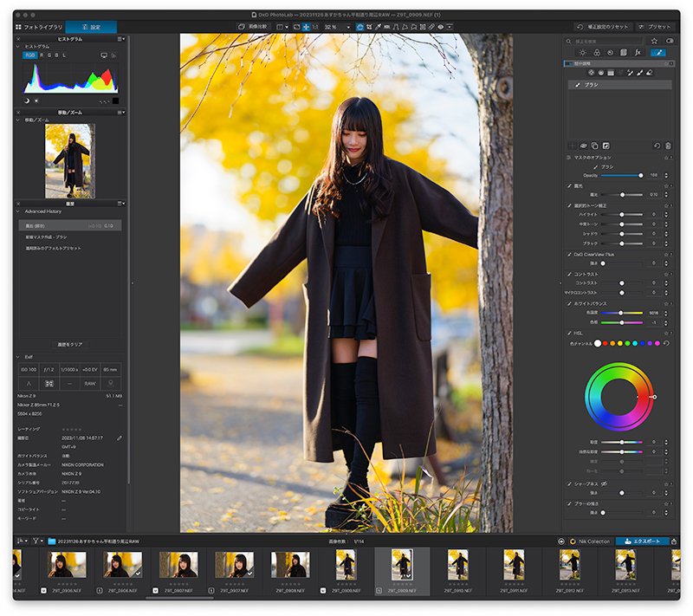The width and height of the screenshot is (693, 616).
Task: Switch to the フォトライブラリ tab
Action: tap(39, 27)
